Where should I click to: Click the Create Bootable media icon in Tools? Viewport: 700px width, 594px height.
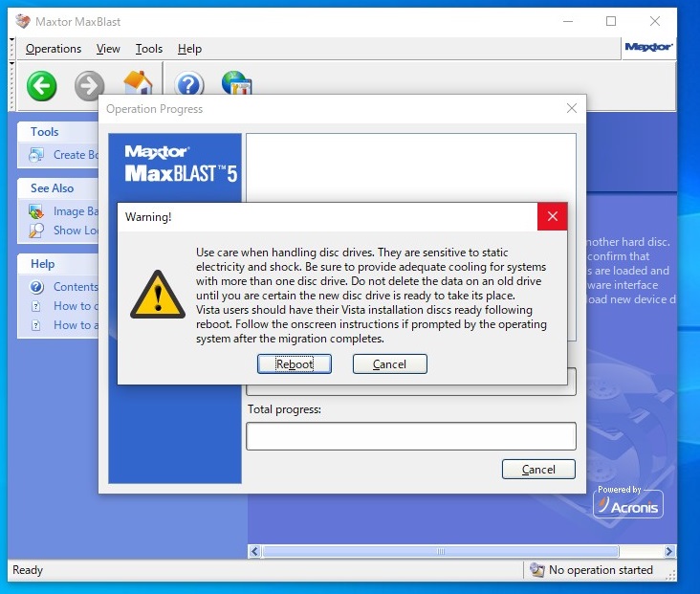(x=36, y=155)
